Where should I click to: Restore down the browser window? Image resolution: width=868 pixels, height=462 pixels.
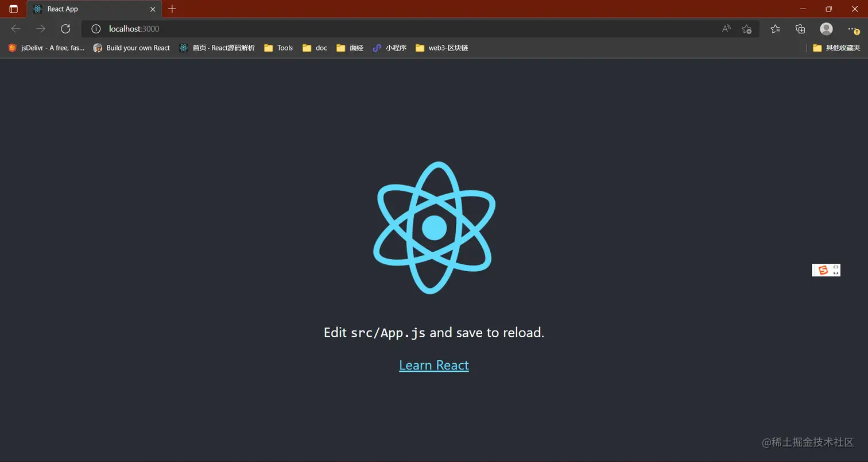[x=829, y=9]
